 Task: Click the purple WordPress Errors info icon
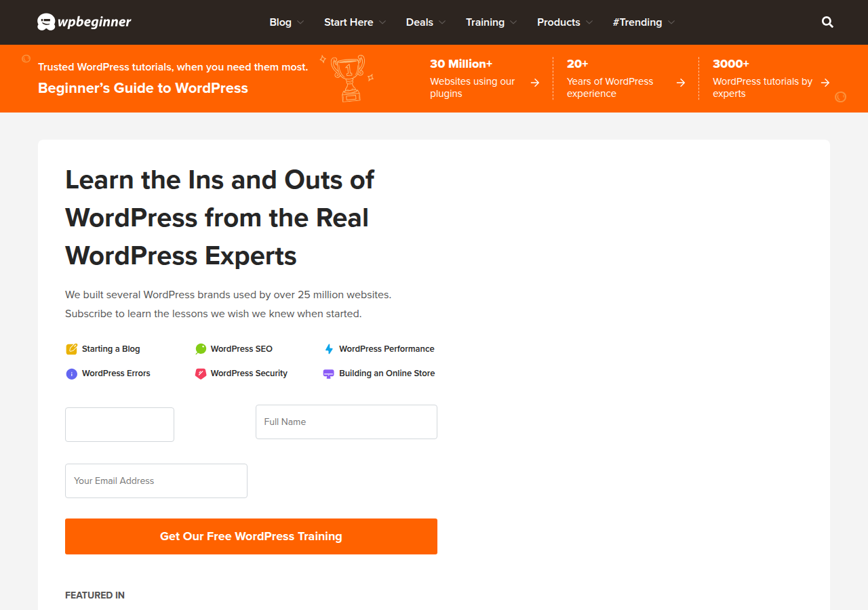(x=71, y=373)
